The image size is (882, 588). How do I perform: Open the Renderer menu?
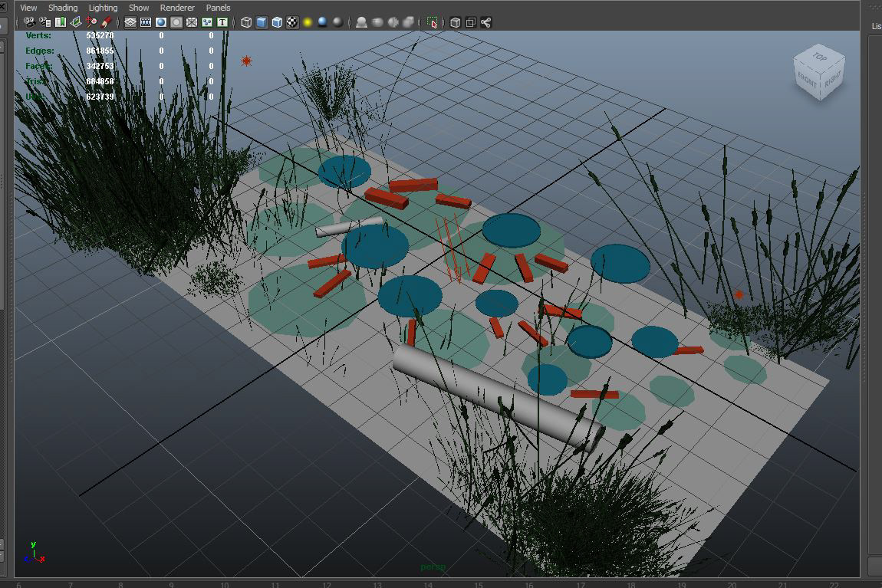177,8
